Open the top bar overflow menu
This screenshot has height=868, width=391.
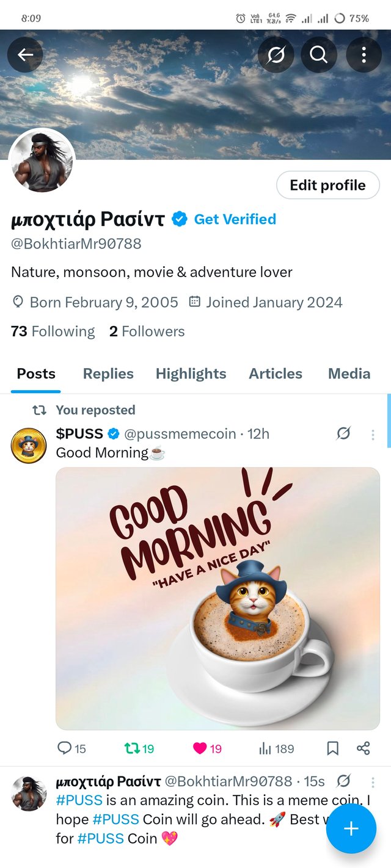[365, 54]
